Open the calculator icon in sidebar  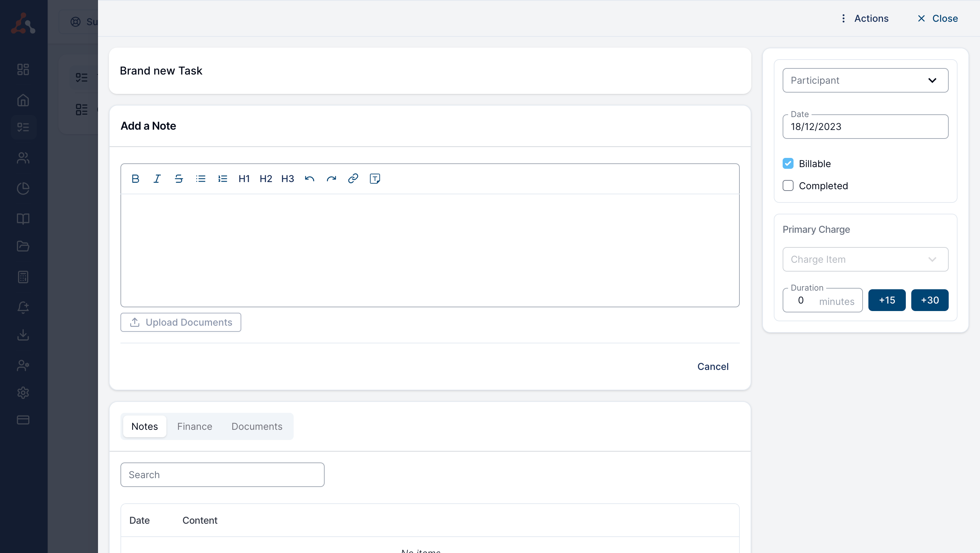coord(23,277)
